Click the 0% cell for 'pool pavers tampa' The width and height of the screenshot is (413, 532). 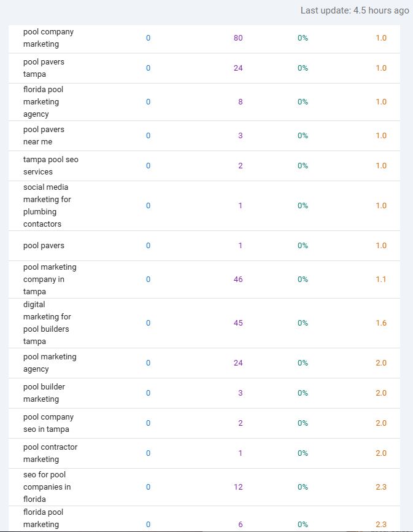tap(301, 68)
